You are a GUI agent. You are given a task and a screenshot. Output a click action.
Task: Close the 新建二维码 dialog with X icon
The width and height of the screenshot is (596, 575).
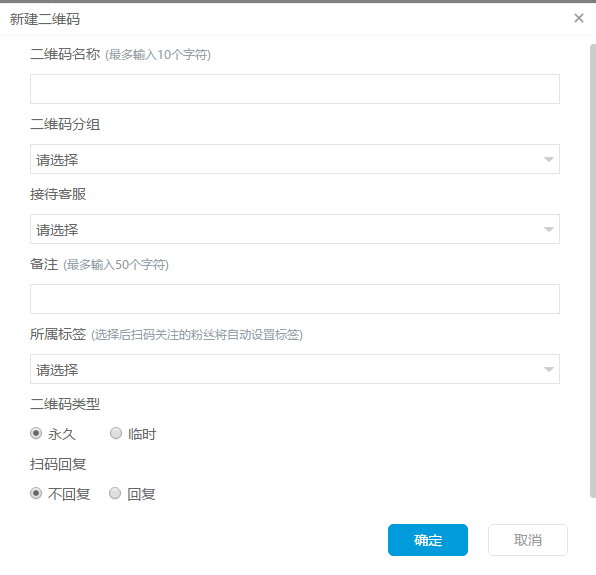tap(579, 18)
